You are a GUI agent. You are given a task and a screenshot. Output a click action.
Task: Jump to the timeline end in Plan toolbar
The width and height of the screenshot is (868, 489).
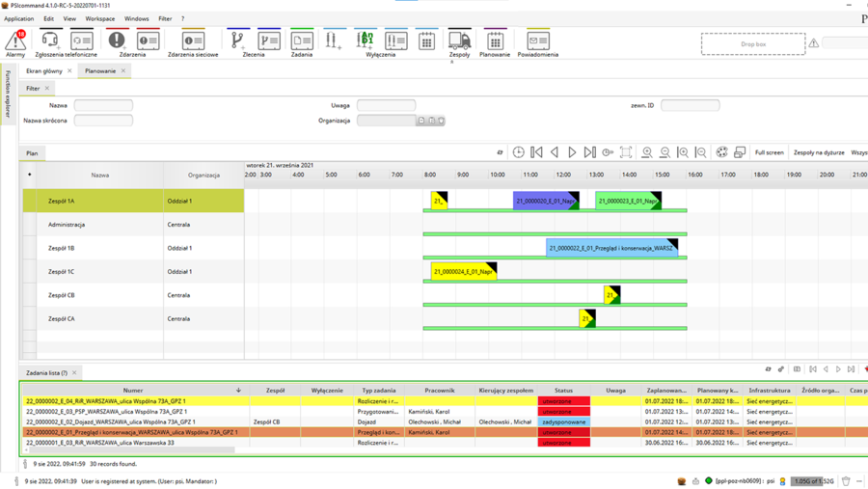[x=590, y=152]
